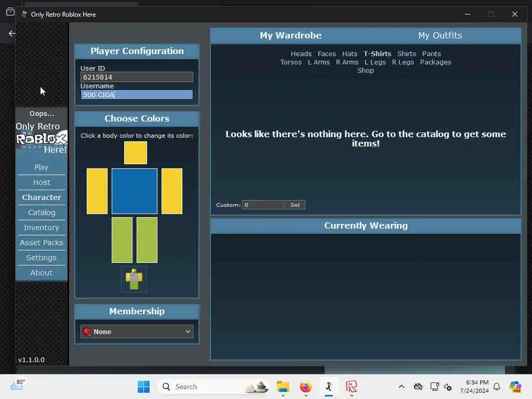Viewport: 532px width, 399px height.
Task: Change the yellow head color
Action: (136, 153)
